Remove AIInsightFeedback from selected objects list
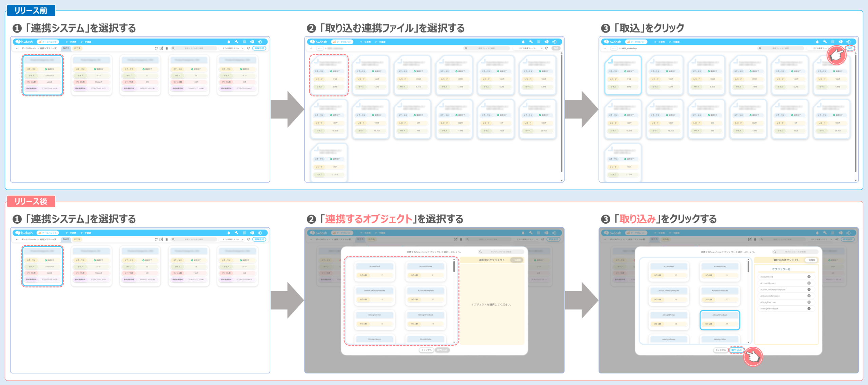 coord(809,309)
